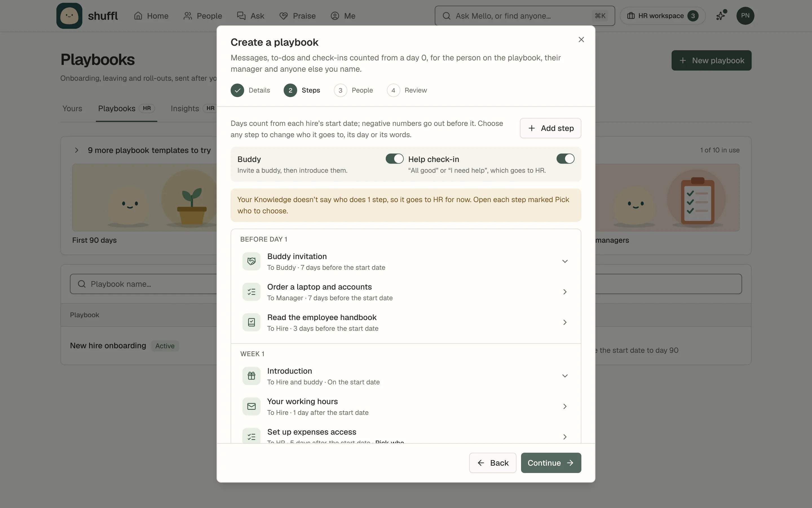Open the People nav item
This screenshot has width=812, height=508.
point(203,16)
